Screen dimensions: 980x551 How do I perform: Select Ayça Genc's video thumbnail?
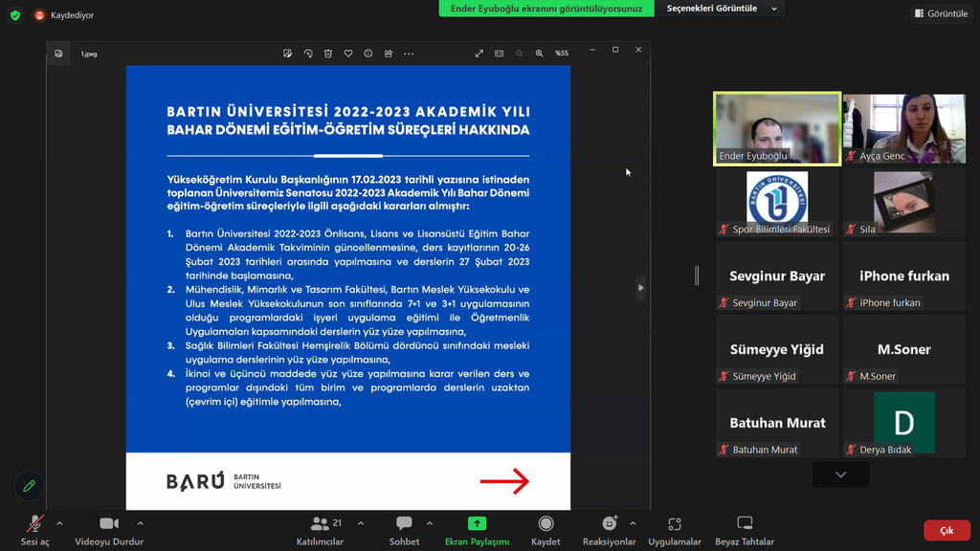click(904, 128)
